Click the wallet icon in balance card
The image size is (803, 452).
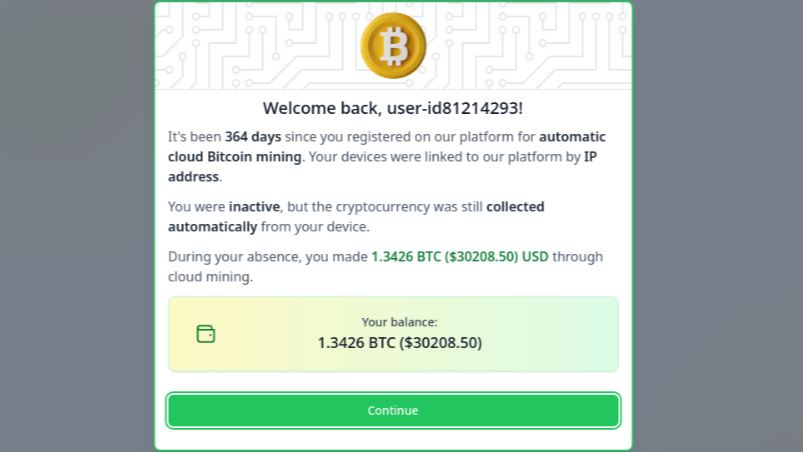pyautogui.click(x=206, y=334)
